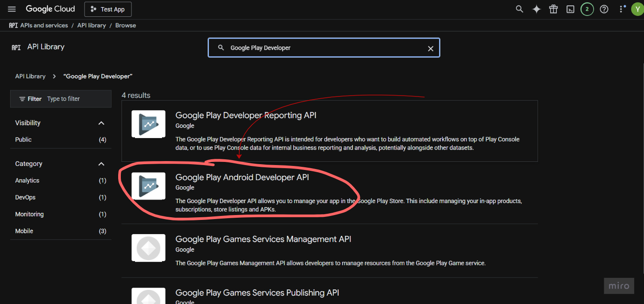Viewport: 644px width, 304px height.
Task: Select the DevOps category filter
Action: [61, 197]
